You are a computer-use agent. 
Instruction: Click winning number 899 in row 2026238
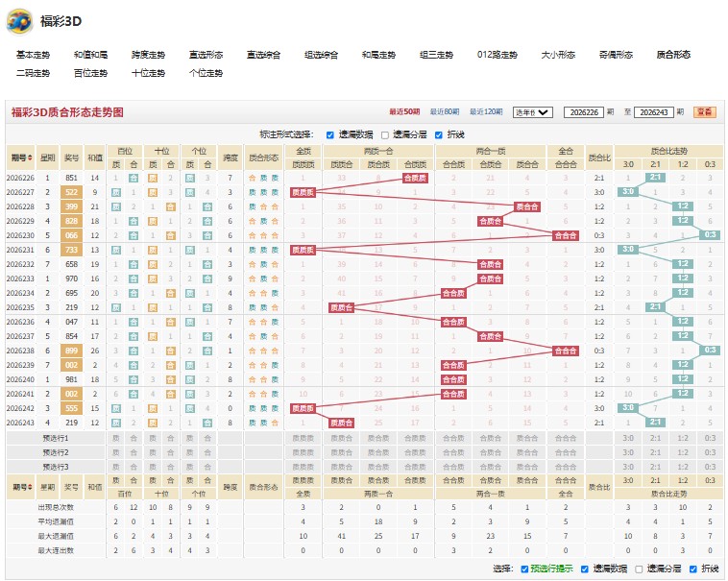click(x=71, y=351)
